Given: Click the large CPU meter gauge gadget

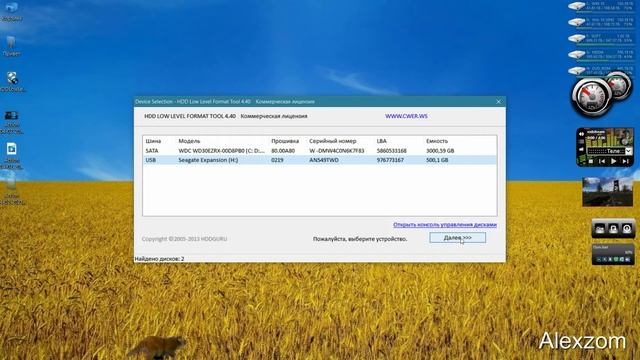Looking at the screenshot, I should tap(591, 97).
